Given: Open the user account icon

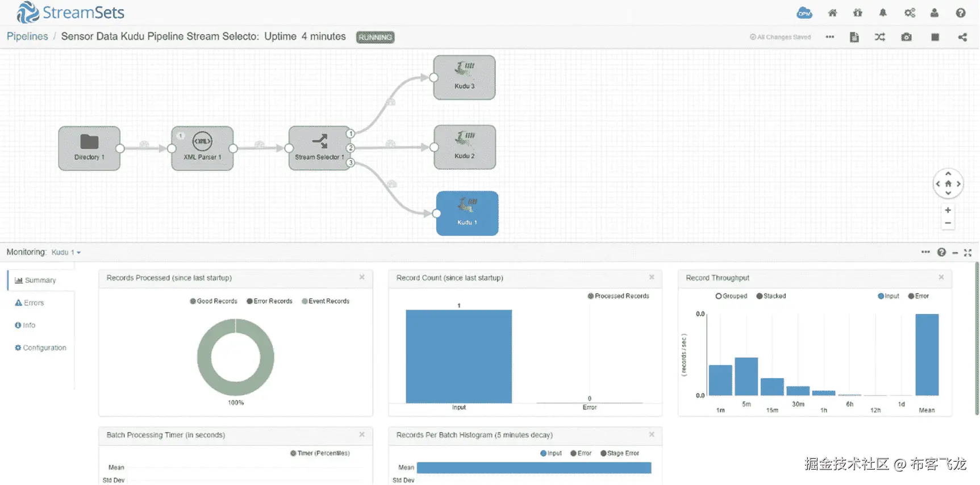Looking at the screenshot, I should [935, 13].
